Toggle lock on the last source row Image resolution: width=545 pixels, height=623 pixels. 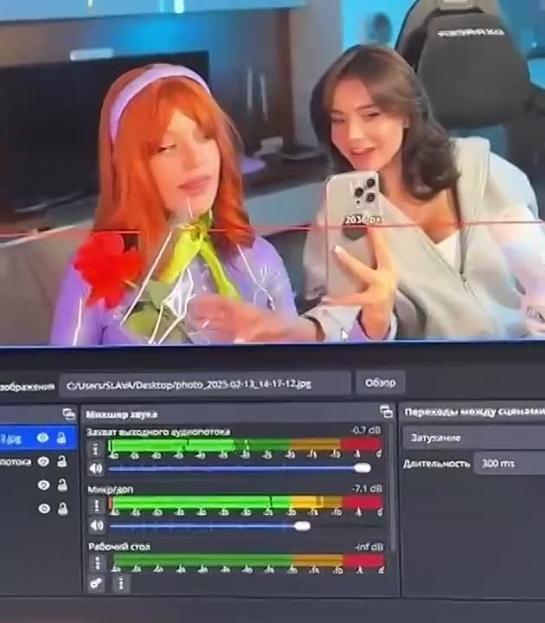(x=63, y=508)
